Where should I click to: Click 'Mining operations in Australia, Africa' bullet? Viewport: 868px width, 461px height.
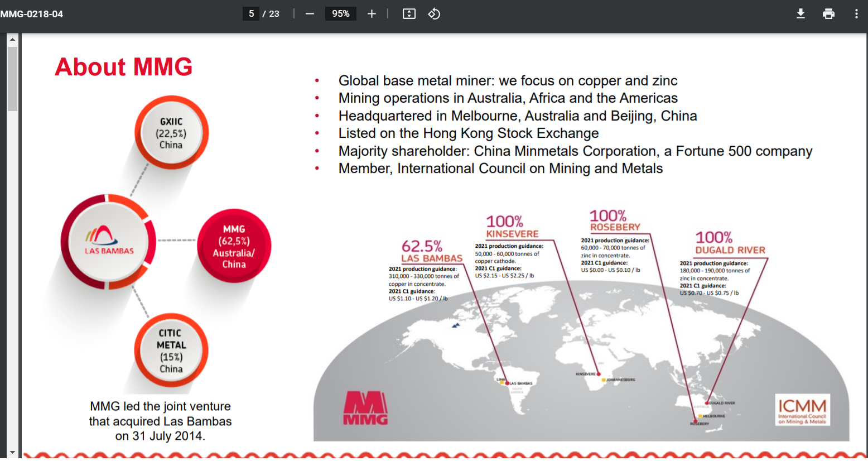(508, 98)
